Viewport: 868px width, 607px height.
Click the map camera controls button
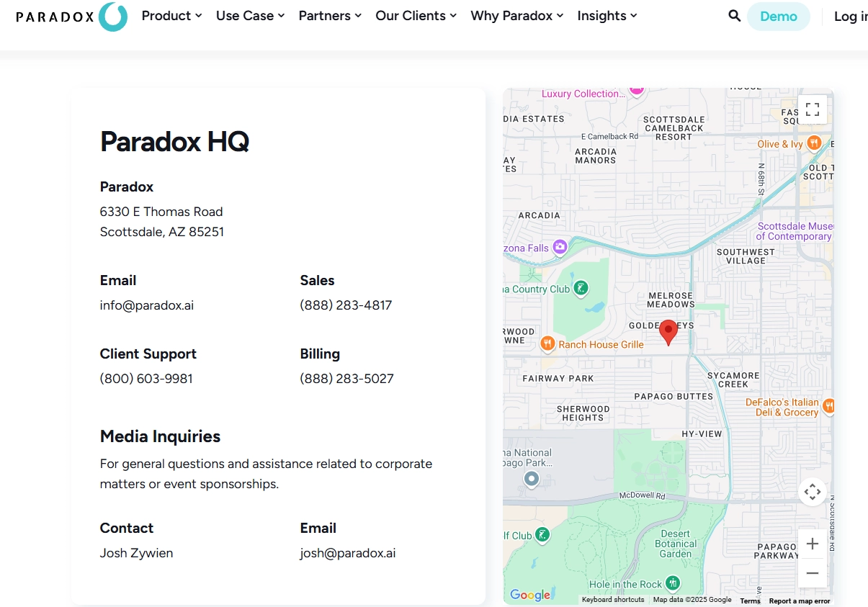(x=813, y=492)
